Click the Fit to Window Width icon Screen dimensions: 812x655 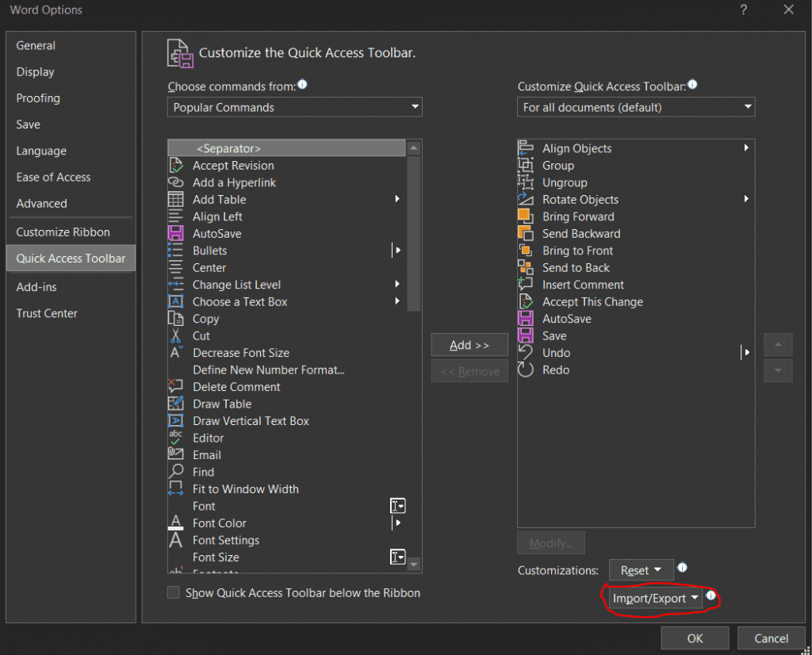(176, 488)
